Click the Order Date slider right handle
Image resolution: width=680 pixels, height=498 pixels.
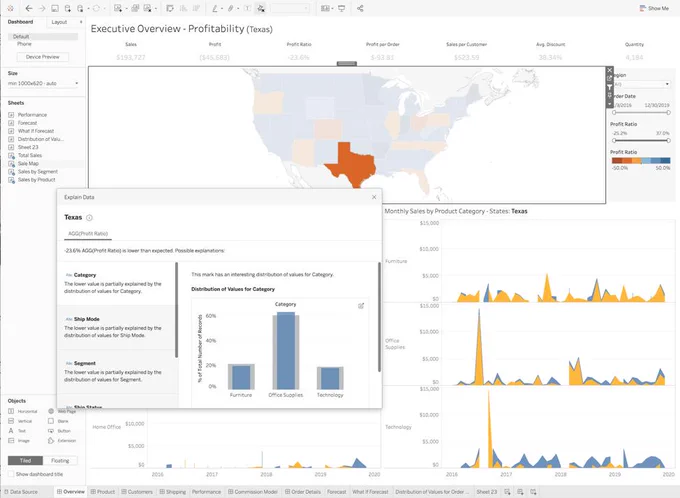pos(668,112)
